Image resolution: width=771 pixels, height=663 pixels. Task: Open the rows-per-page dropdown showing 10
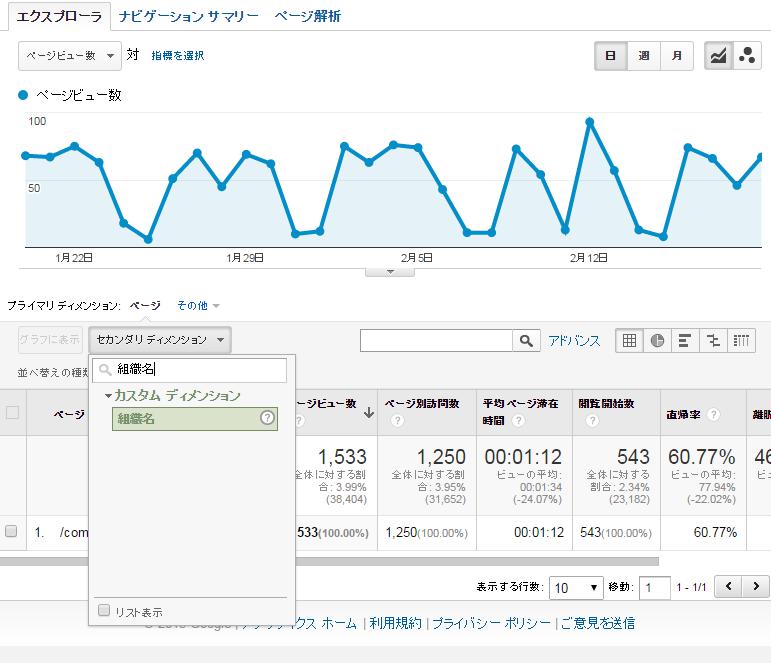click(x=578, y=588)
